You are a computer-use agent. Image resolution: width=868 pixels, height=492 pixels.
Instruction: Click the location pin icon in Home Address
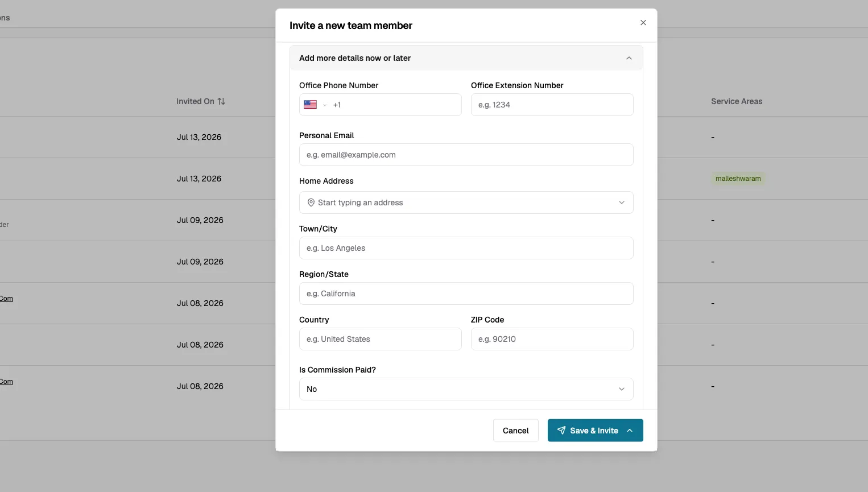311,202
